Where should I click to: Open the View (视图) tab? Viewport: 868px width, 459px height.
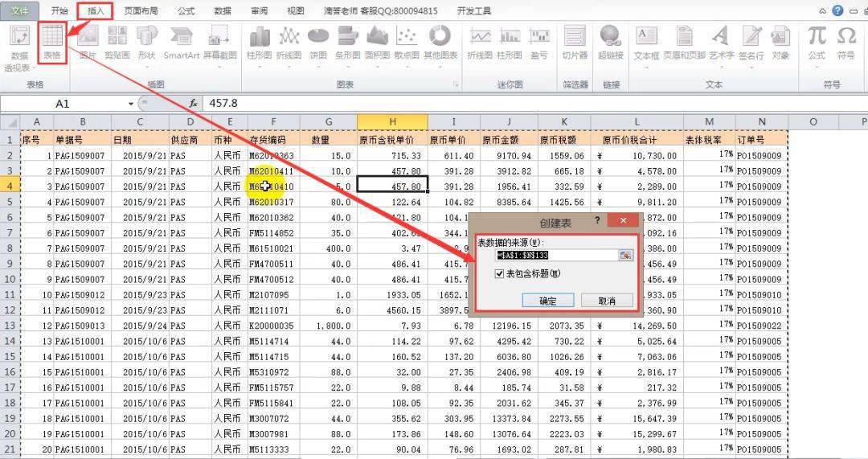pos(296,10)
